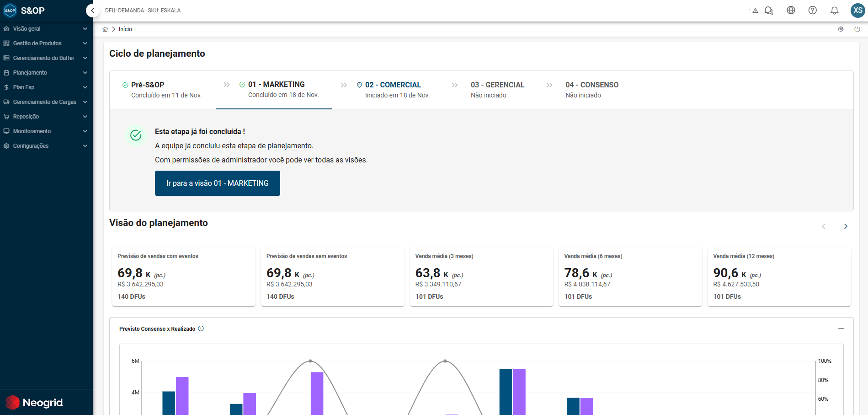Click the power icon below the header

point(857,29)
